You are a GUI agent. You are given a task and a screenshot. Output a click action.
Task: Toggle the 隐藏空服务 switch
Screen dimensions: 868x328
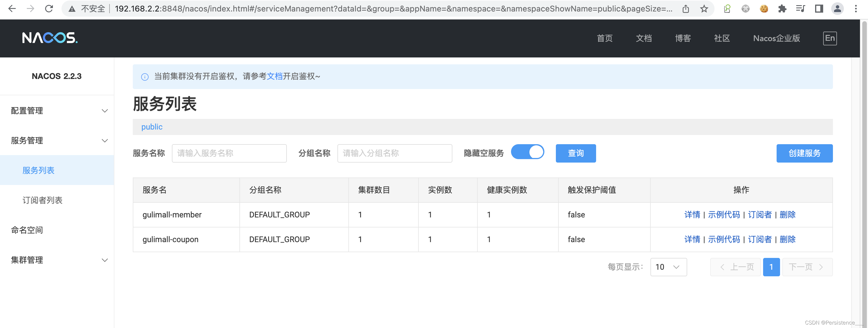tap(527, 152)
